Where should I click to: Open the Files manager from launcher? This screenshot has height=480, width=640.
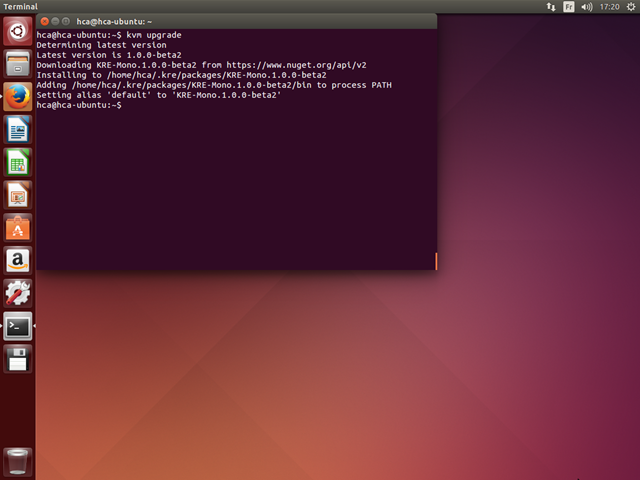[x=18, y=64]
